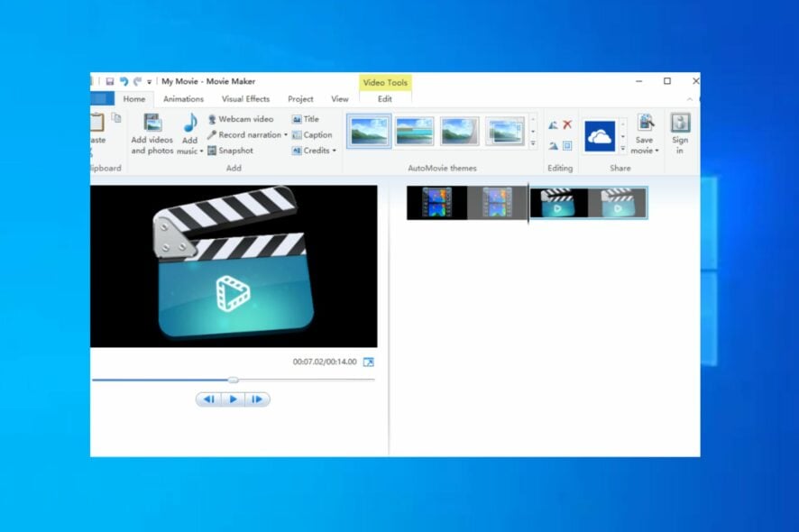Click the rotate left editing icon

(x=553, y=124)
